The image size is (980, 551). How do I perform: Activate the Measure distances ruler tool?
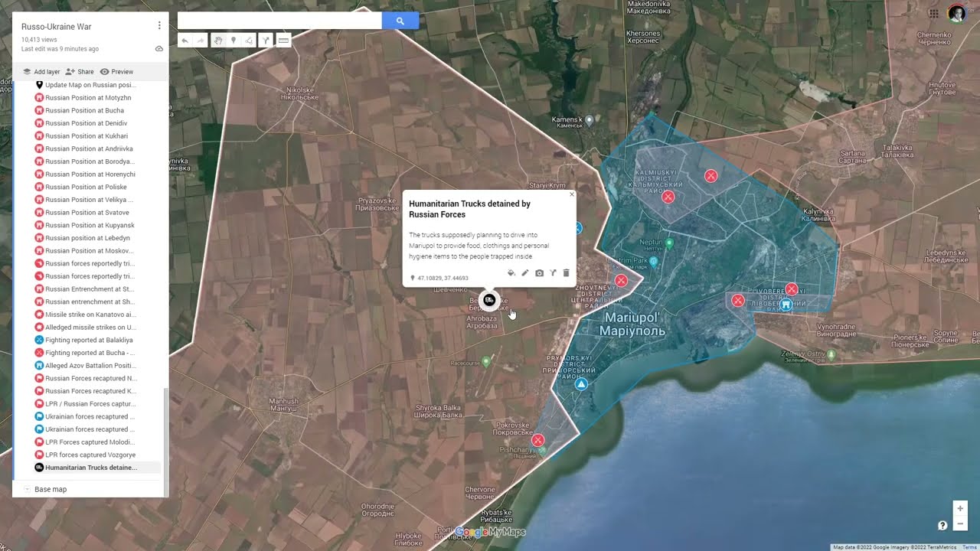(x=283, y=41)
